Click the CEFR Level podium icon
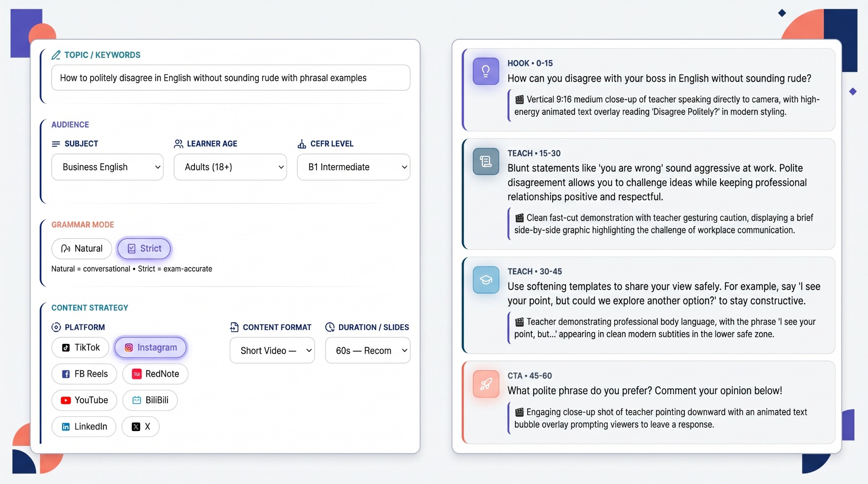This screenshot has width=868, height=484. (x=302, y=144)
